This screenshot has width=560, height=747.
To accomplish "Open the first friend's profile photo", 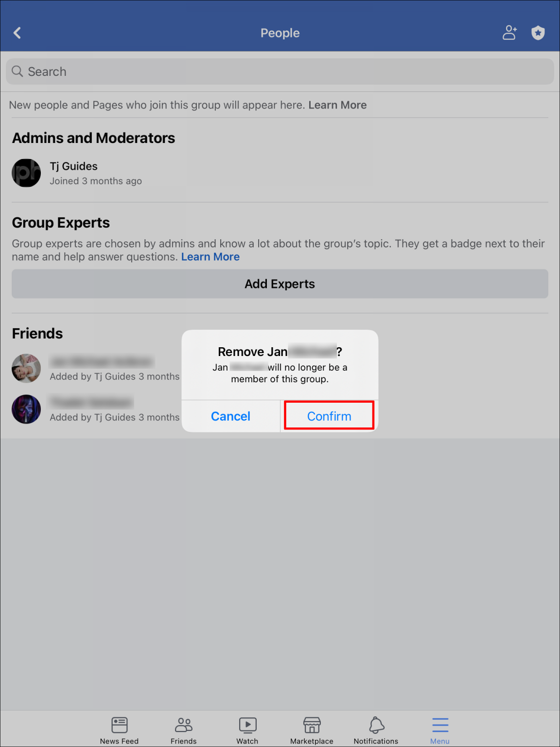I will coord(26,368).
